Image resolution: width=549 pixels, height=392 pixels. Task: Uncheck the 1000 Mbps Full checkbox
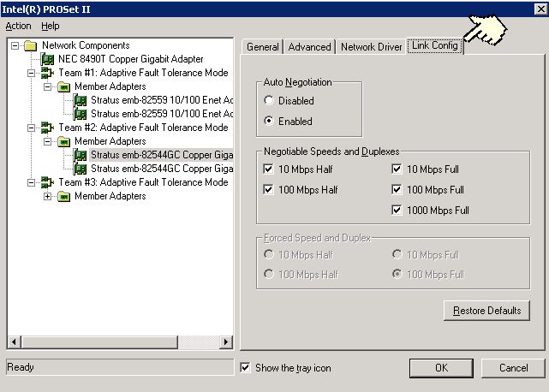point(397,210)
